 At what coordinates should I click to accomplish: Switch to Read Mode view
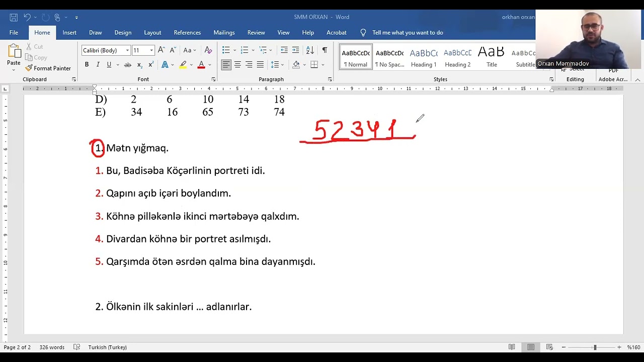[512, 347]
